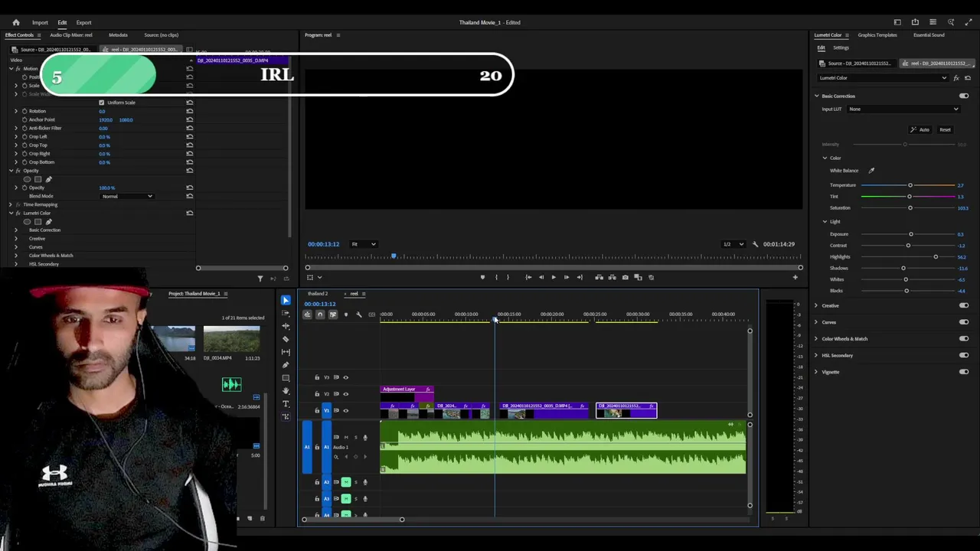Click the Reset button in Basic Correction
980x551 pixels.
945,130
